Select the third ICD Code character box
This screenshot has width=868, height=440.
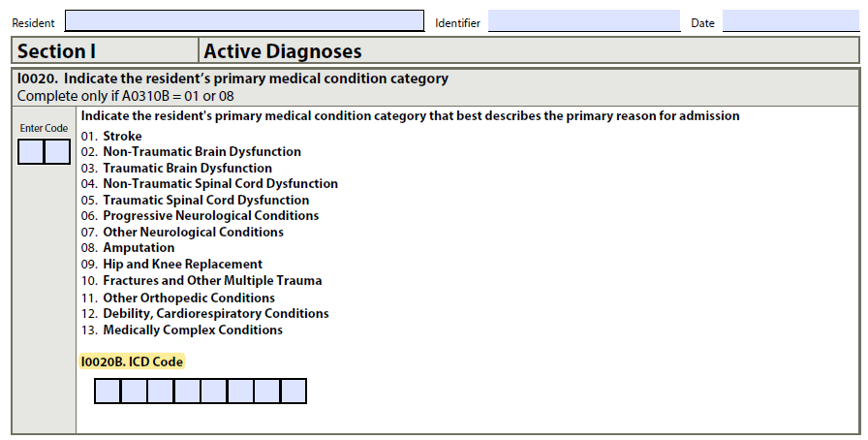click(x=161, y=392)
